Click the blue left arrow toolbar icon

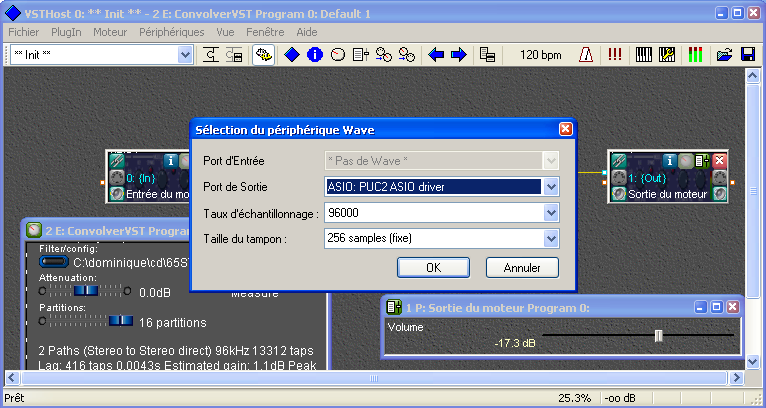click(x=436, y=55)
